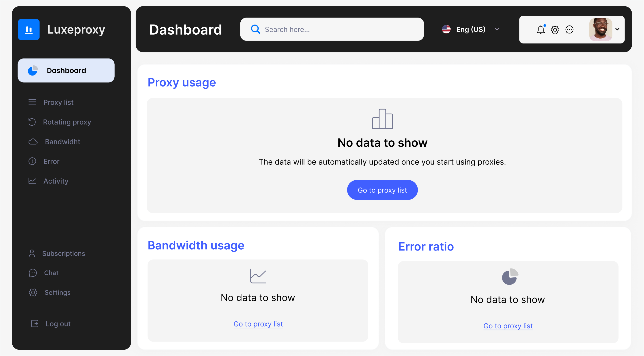The height and width of the screenshot is (356, 644).
Task: Click the US flag icon
Action: [446, 29]
